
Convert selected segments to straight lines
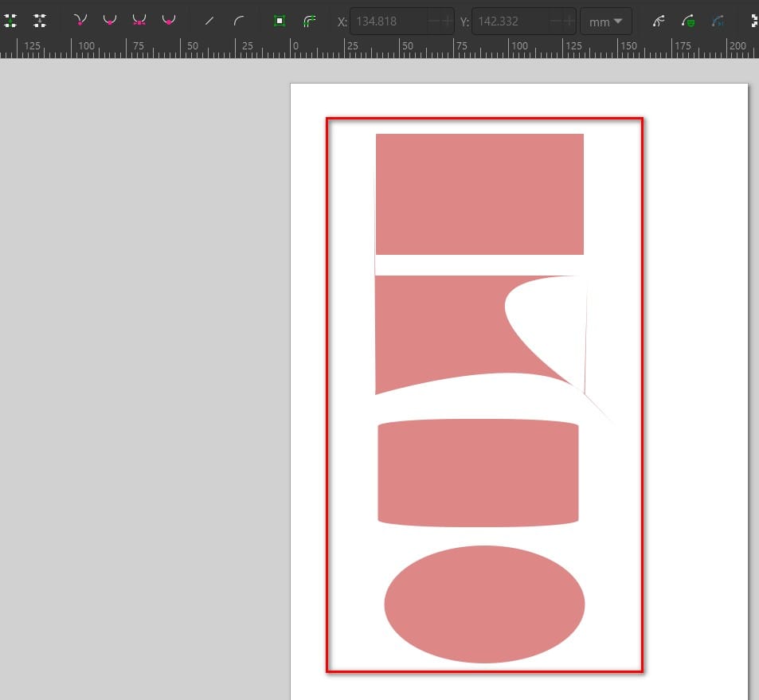pos(209,21)
